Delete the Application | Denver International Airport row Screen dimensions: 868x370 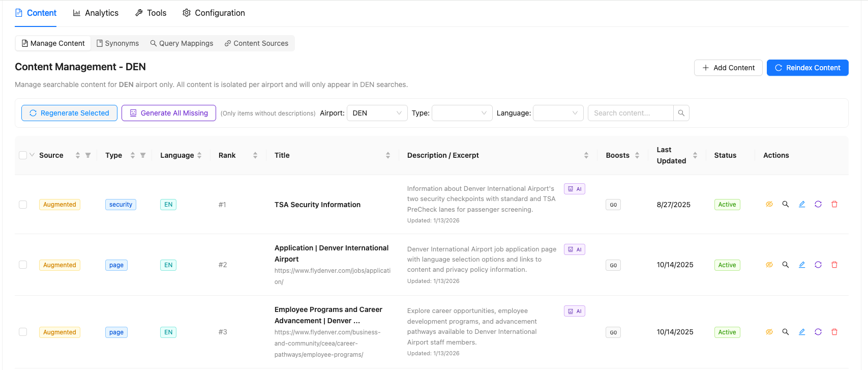[834, 265]
